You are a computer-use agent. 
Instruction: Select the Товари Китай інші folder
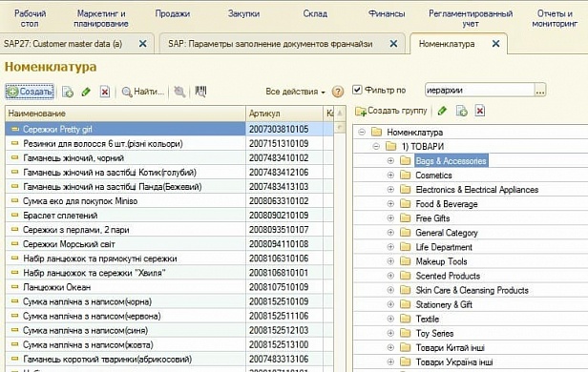[x=450, y=347]
